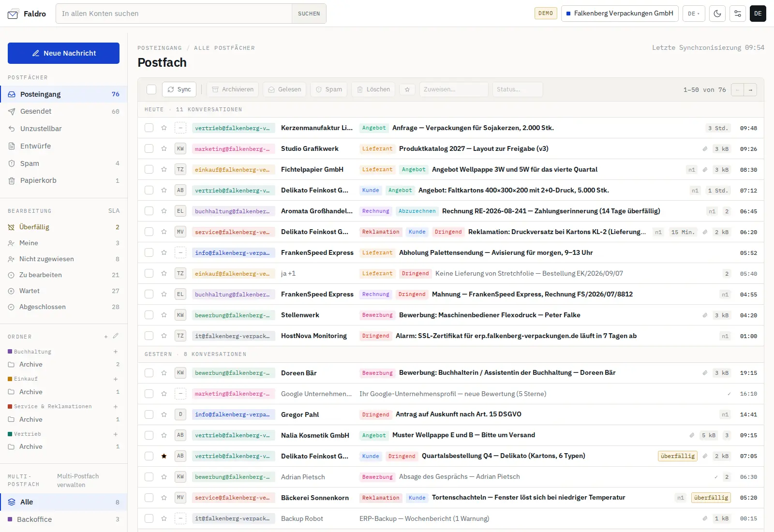Open attachment icon on Produktkatalog 2027 row
This screenshot has height=532, width=774.
[x=705, y=149]
